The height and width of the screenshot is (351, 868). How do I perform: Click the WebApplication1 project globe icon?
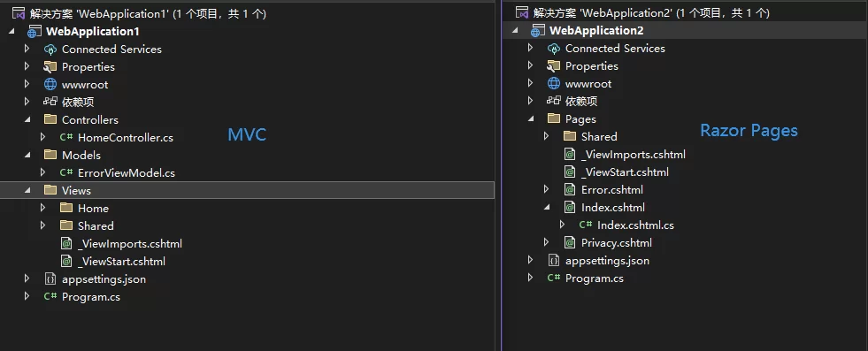(x=35, y=32)
